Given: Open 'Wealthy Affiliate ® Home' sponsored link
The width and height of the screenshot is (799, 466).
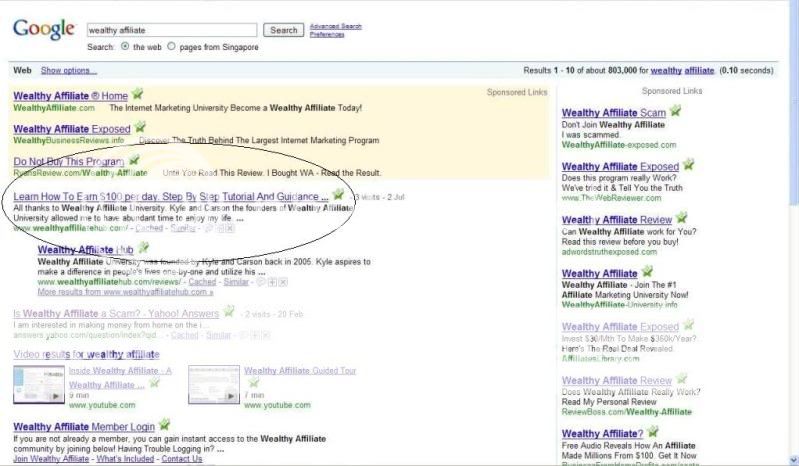Looking at the screenshot, I should click(70, 96).
